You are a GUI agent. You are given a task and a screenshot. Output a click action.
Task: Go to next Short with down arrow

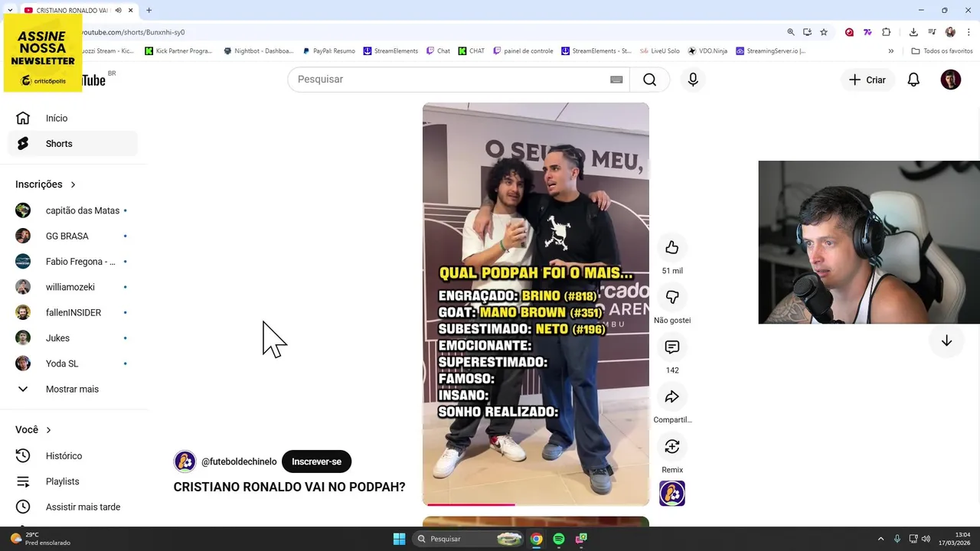[946, 341]
